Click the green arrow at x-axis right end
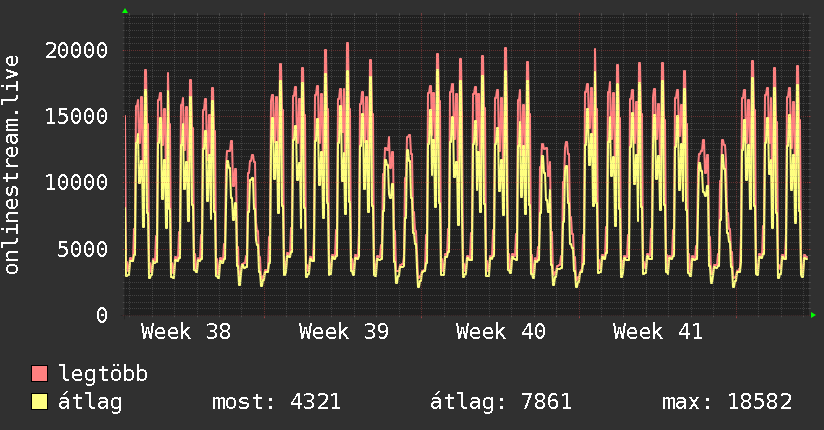This screenshot has height=430, width=824. pos(813,315)
